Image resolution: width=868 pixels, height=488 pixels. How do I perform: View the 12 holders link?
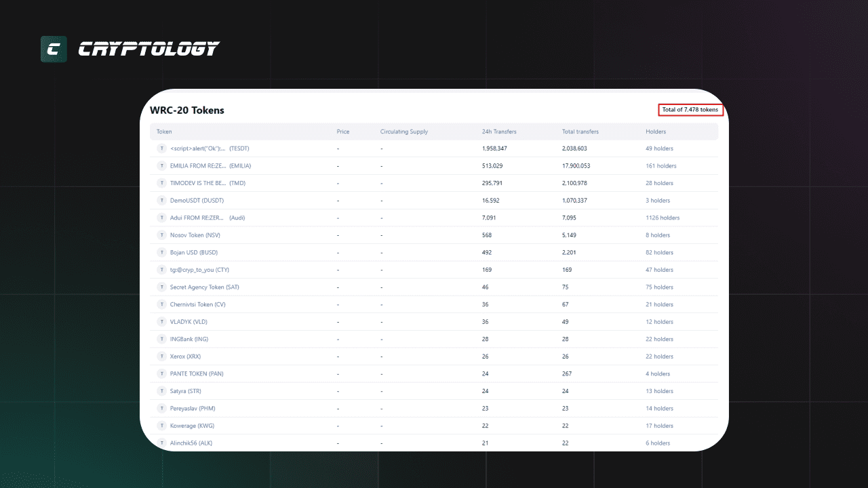tap(660, 322)
